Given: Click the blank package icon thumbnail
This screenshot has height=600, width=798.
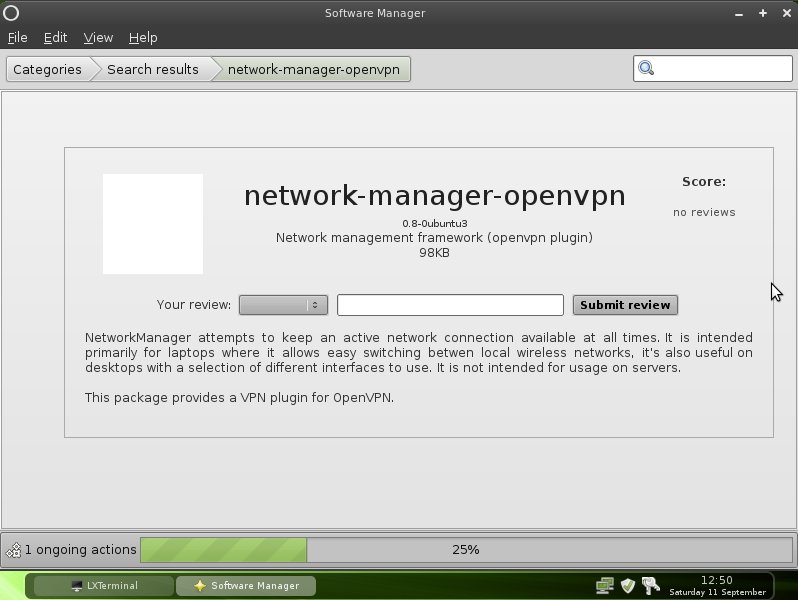Looking at the screenshot, I should pos(153,224).
